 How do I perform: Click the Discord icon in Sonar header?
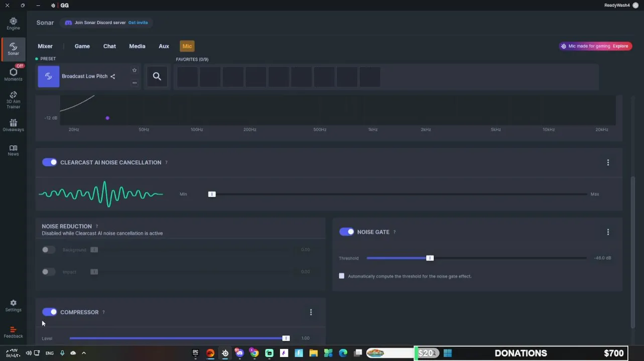click(x=68, y=23)
